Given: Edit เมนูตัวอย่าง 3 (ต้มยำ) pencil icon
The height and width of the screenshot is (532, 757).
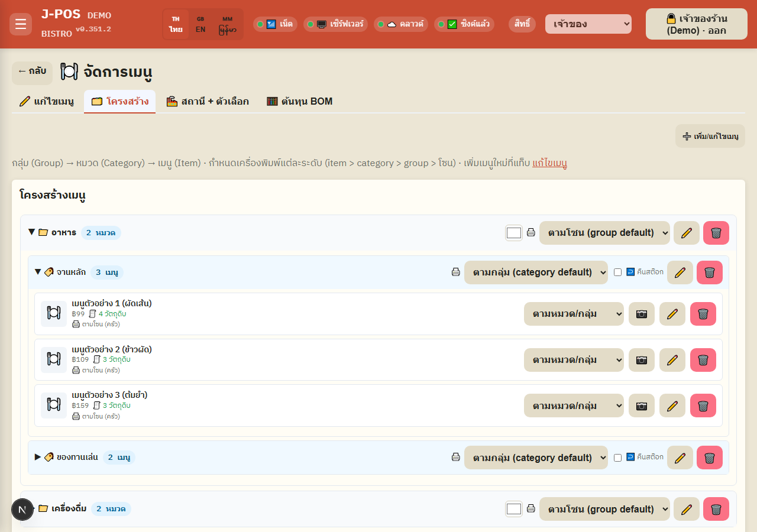Looking at the screenshot, I should click(x=672, y=406).
